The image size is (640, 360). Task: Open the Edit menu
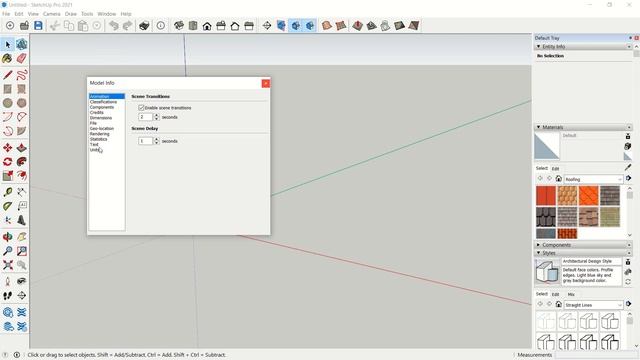(19, 14)
